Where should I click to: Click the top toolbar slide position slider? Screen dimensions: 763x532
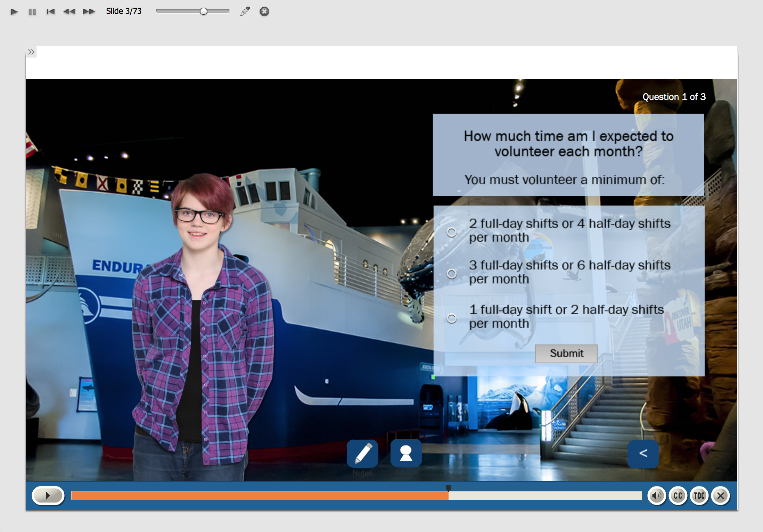coord(192,11)
